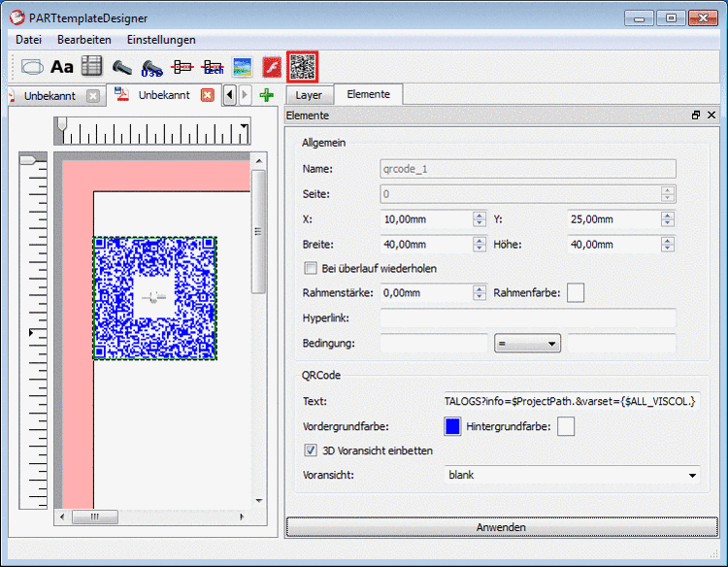Click the X position spinner arrows

(x=480, y=219)
